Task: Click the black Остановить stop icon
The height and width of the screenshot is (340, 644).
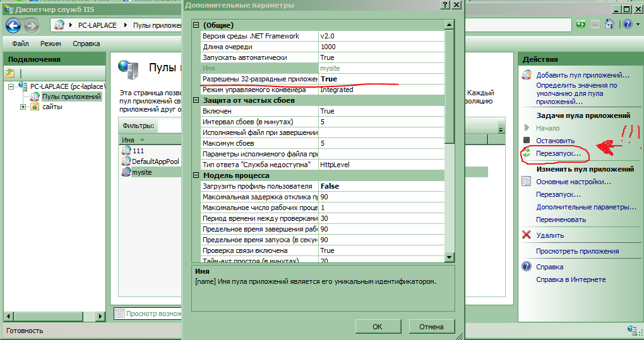Action: click(x=527, y=140)
